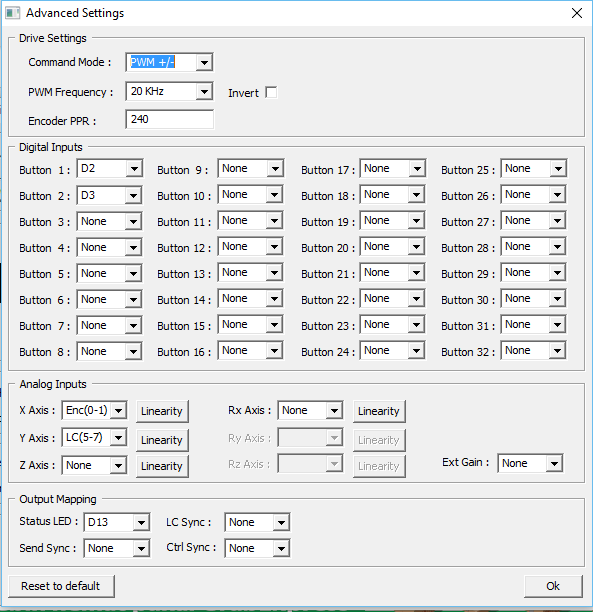Open the Button 14 dropdown
The image size is (593, 612).
pyautogui.click(x=251, y=299)
